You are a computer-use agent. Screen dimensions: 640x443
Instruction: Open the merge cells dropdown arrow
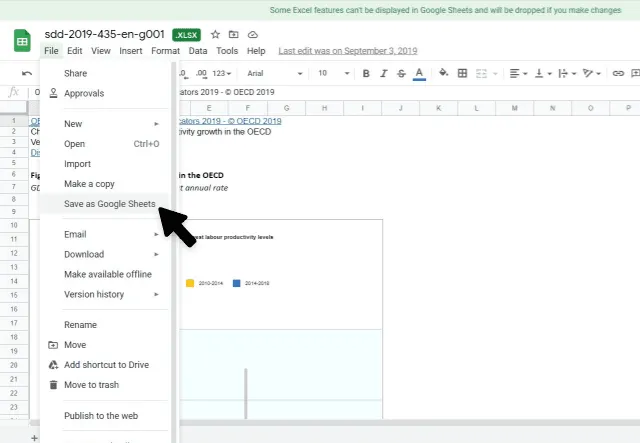point(495,74)
